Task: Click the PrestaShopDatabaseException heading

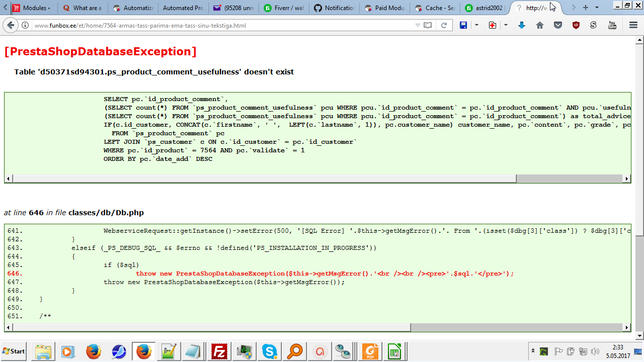Action: [100, 51]
